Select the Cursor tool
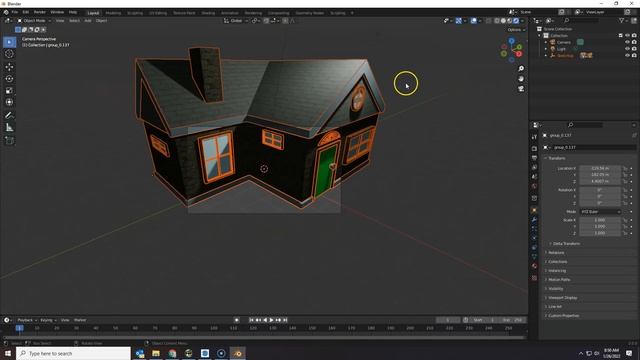Screen dimensions: 640x360 click(9, 54)
